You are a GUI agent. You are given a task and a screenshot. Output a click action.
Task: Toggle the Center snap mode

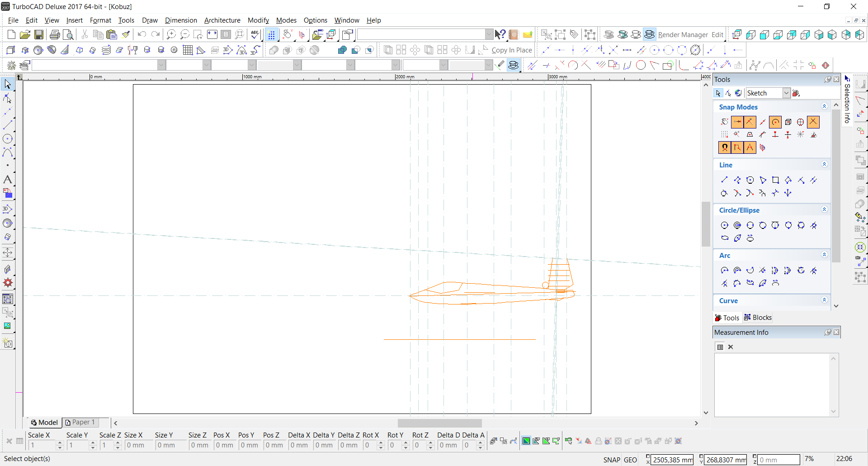(x=775, y=122)
